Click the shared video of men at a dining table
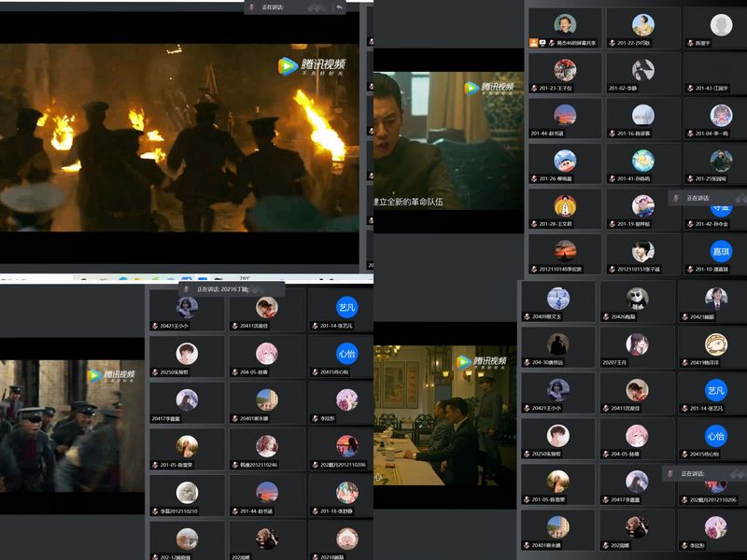The width and height of the screenshot is (747, 560). click(444, 415)
